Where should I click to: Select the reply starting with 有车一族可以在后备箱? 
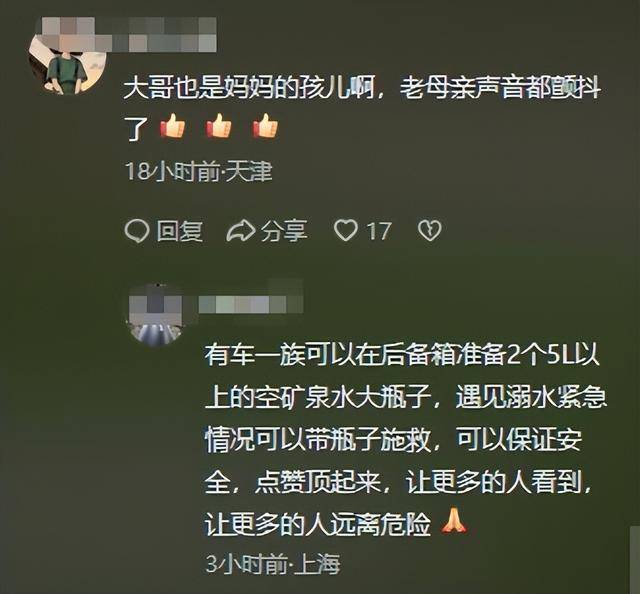coord(405,440)
